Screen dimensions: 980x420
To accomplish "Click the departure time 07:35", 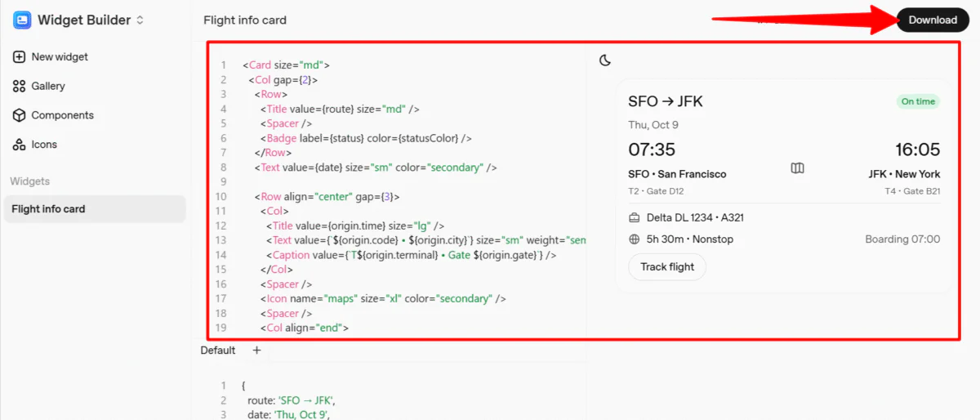I will click(652, 150).
